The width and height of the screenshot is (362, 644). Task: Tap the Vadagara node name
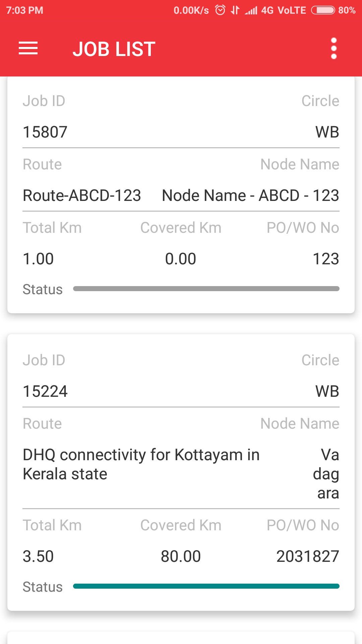click(326, 474)
